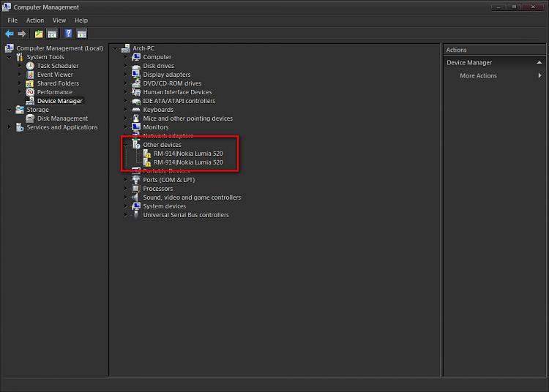Screen dimensions: 549x392
Task: Click the Sound, video and game controllers icon
Action: (136, 197)
